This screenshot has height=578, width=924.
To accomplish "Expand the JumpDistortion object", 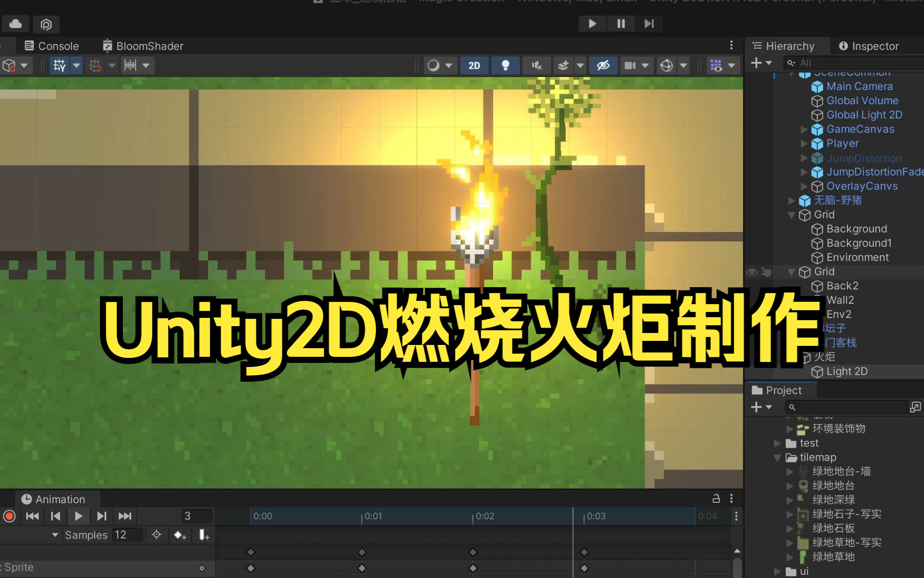I will 804,158.
